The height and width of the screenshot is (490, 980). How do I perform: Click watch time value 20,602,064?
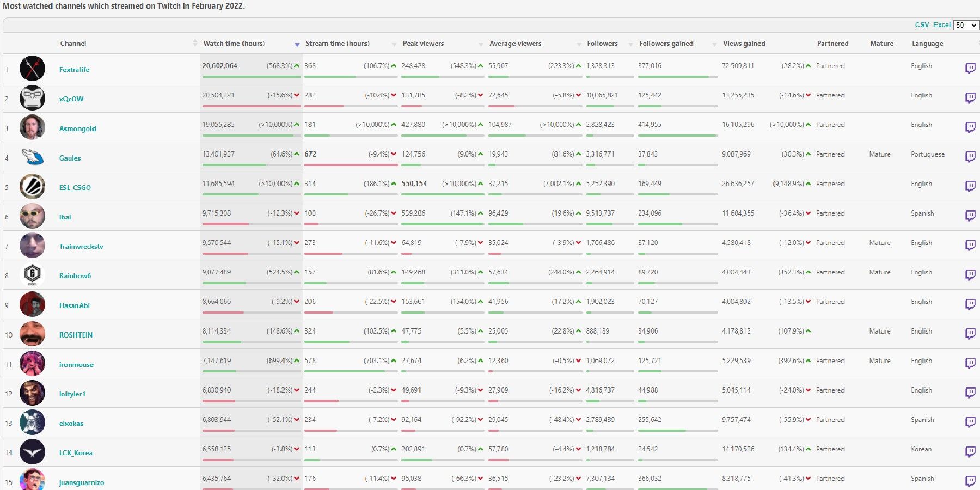[219, 66]
